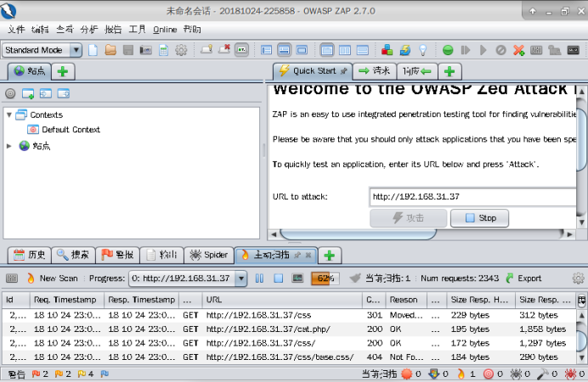588x382 pixels.
Task: Toggle request and response tabbed view
Action: pos(327,50)
